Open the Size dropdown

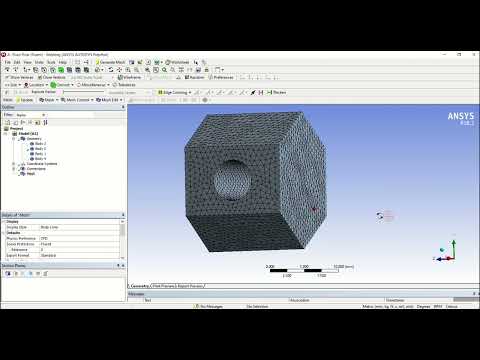coord(13,85)
